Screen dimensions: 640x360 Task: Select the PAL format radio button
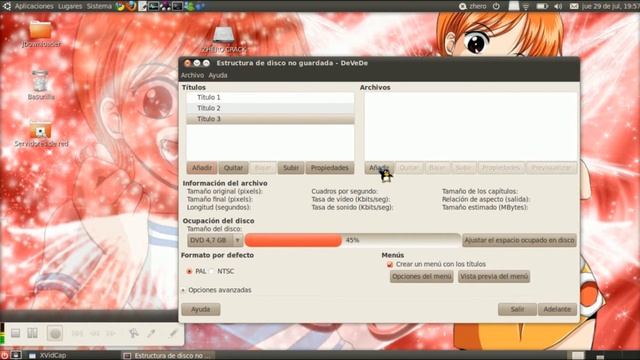pos(189,271)
